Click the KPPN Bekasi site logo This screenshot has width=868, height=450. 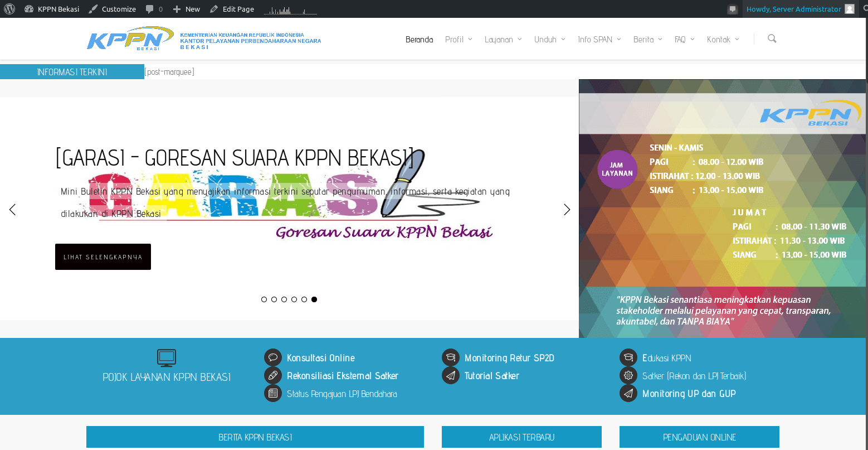(204, 38)
